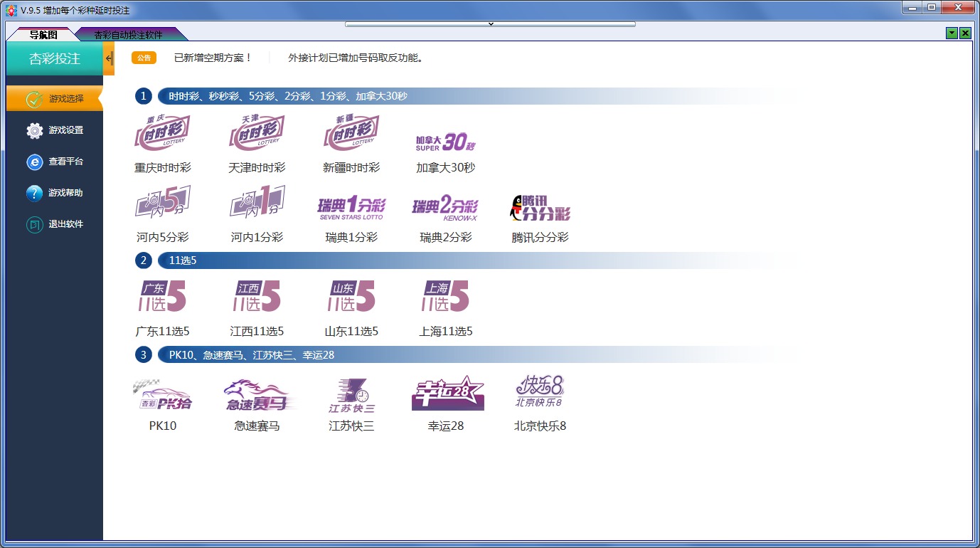Open the green tab list dropdown arrow
This screenshot has height=548, width=980.
(x=952, y=33)
